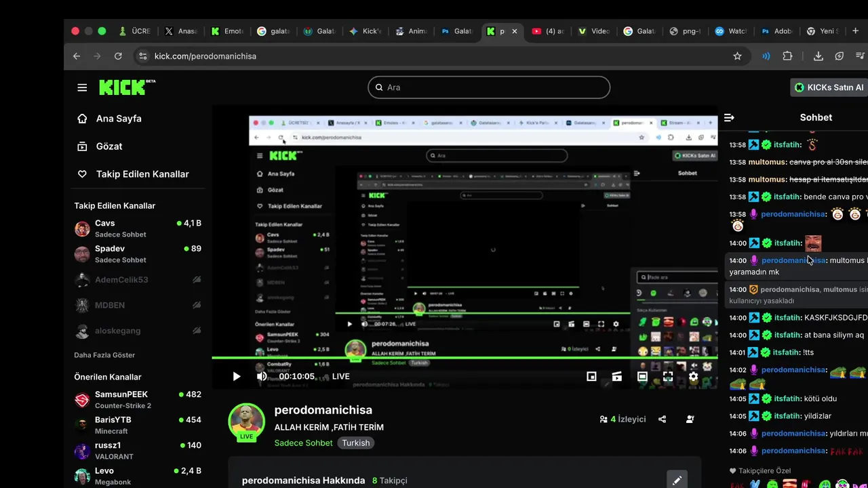Switch to the X Anasa tab
This screenshot has height=488, width=868.
(181, 31)
